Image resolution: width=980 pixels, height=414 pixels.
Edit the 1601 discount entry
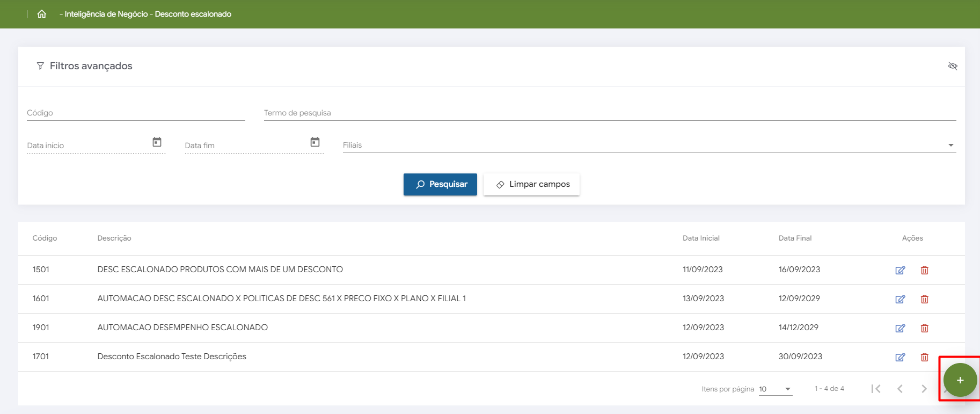[900, 299]
